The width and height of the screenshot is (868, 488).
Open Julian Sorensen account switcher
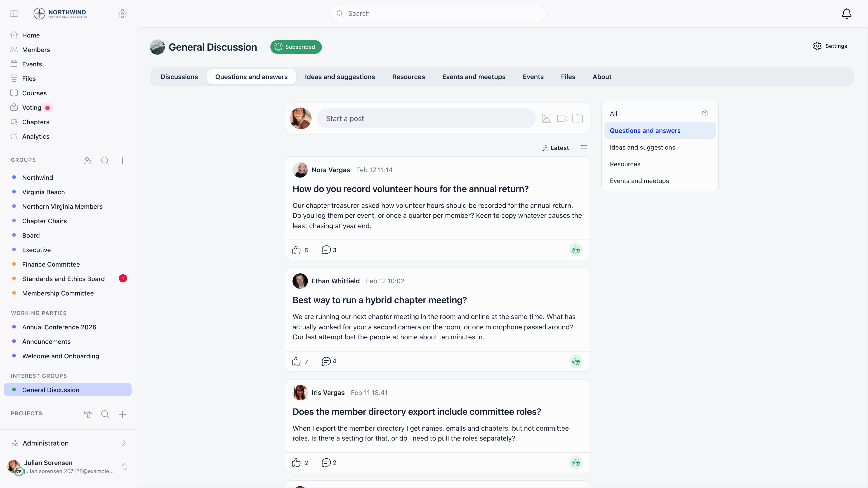coord(124,467)
